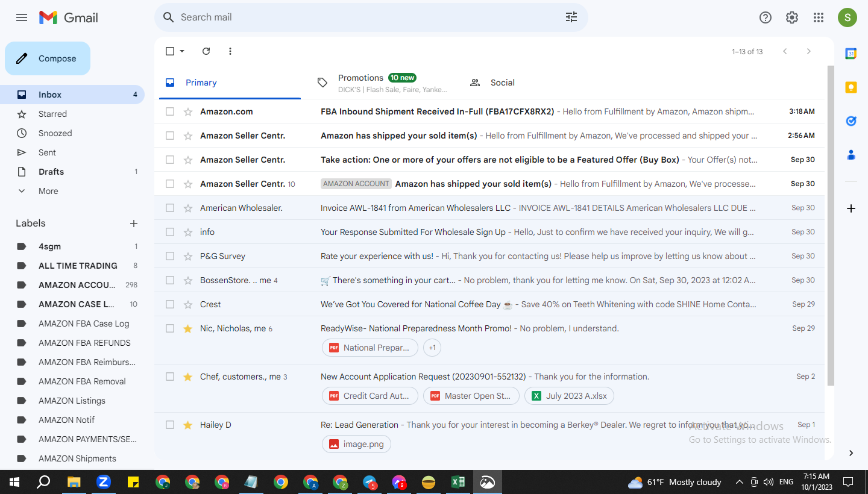Unstar the Hailey D email
The height and width of the screenshot is (494, 868).
coord(188,425)
